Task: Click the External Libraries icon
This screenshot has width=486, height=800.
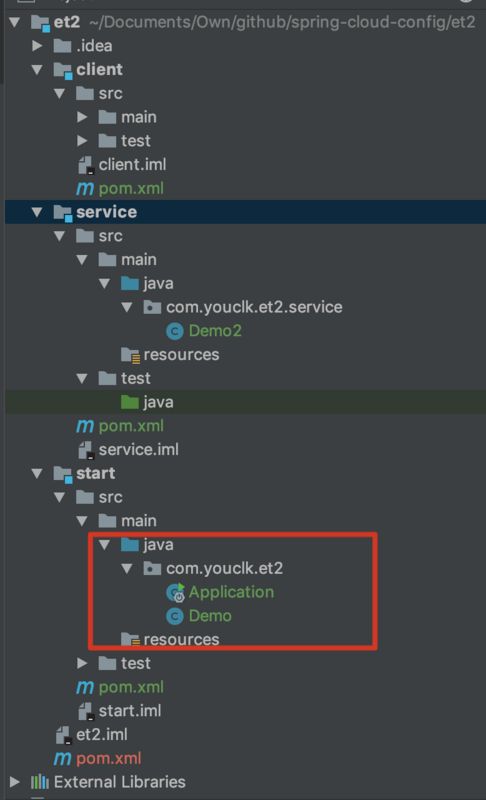Action: tap(40, 782)
